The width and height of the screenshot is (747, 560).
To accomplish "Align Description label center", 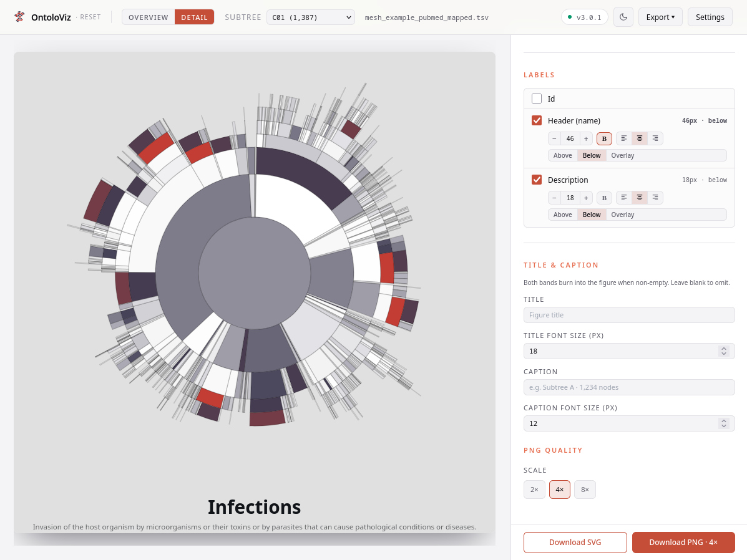I will 639,198.
